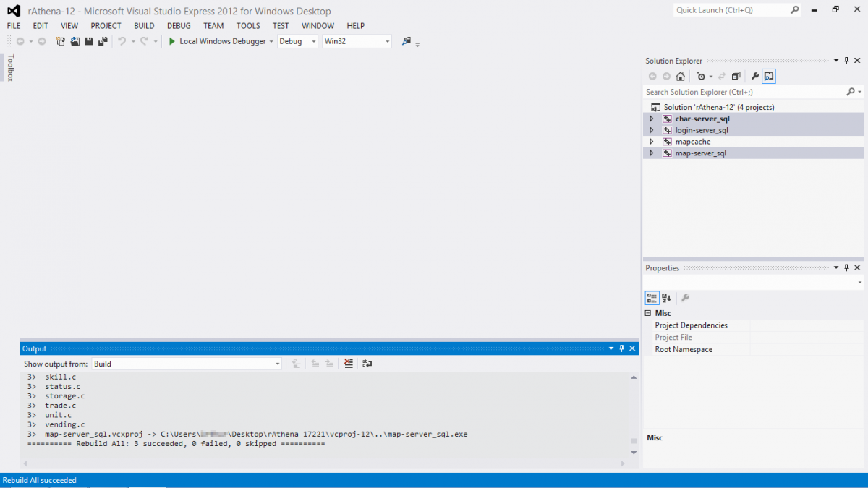Close the Output panel
The height and width of the screenshot is (488, 868).
pyautogui.click(x=632, y=348)
